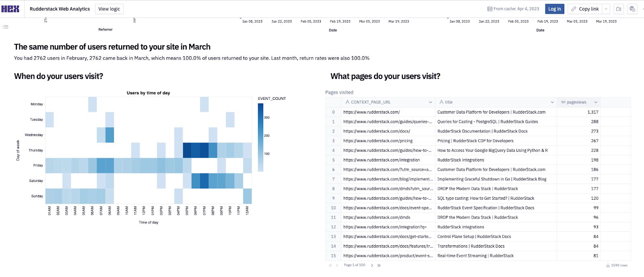This screenshot has height=277, width=644.
Task: Click the rudderstack.com/integration row 5 URL cell
Action: (x=388, y=160)
